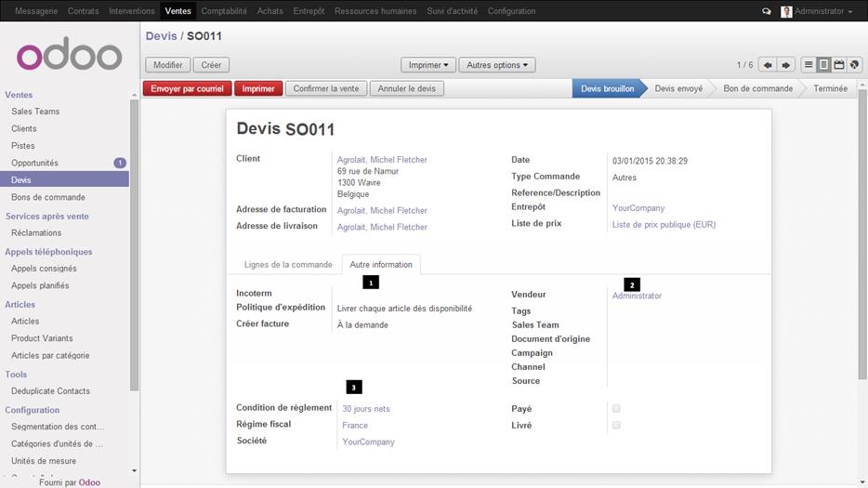Open the Entrepôt YourCompany link
Image resolution: width=868 pixels, height=488 pixels.
638,207
